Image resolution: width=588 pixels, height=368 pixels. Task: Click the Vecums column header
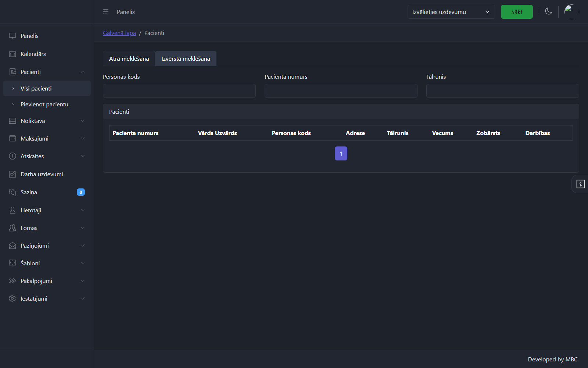click(443, 133)
